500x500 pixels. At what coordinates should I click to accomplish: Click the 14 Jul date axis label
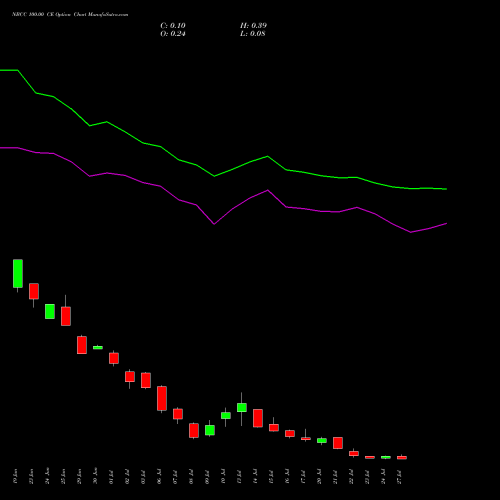255,477
